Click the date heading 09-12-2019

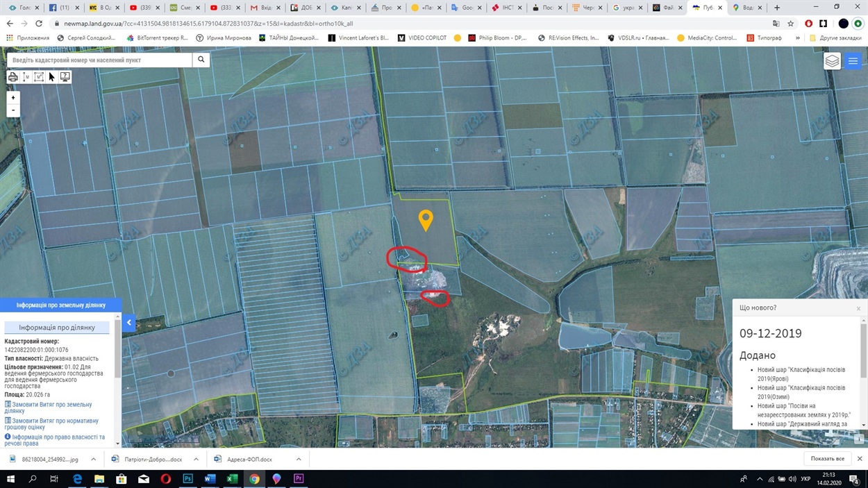[770, 333]
